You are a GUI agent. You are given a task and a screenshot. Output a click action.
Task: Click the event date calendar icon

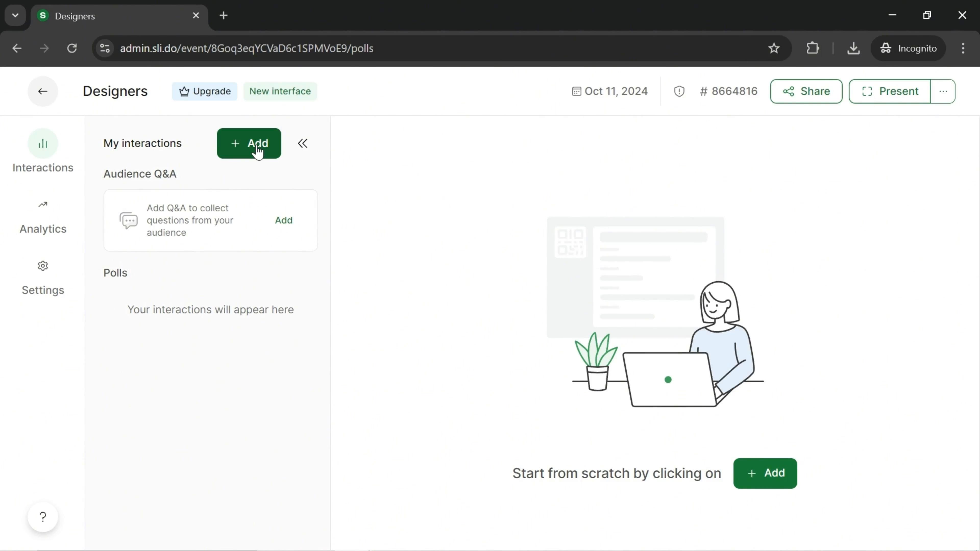pyautogui.click(x=577, y=91)
